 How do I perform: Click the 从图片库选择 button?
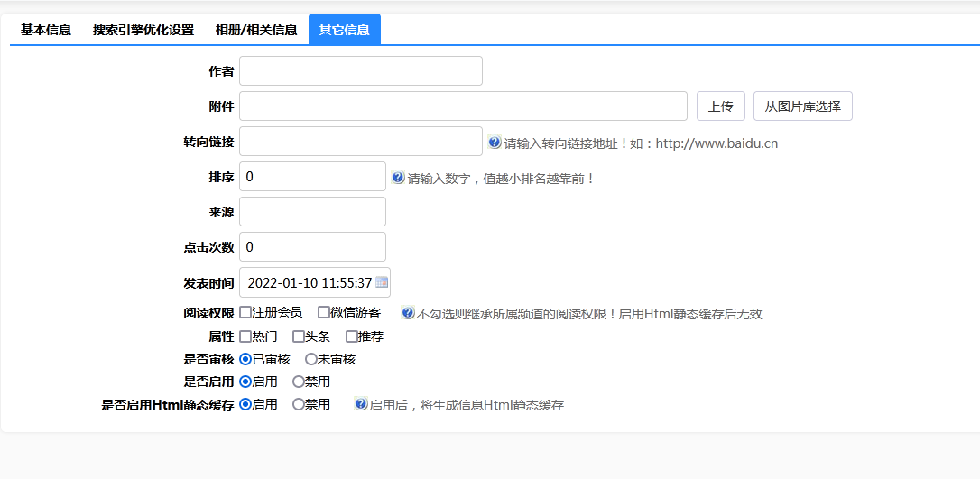pyautogui.click(x=803, y=106)
